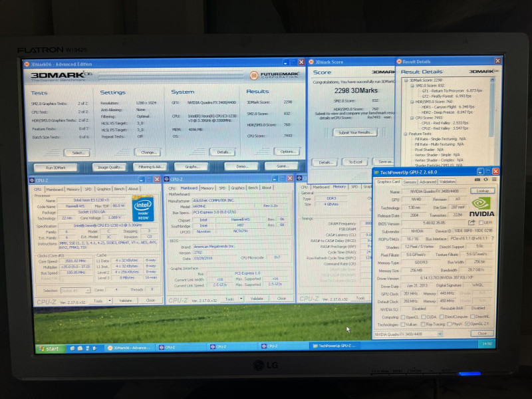Screen dimensions: 532x399
Task: Click the GPU-Z refresh icon
Action: 485,180
